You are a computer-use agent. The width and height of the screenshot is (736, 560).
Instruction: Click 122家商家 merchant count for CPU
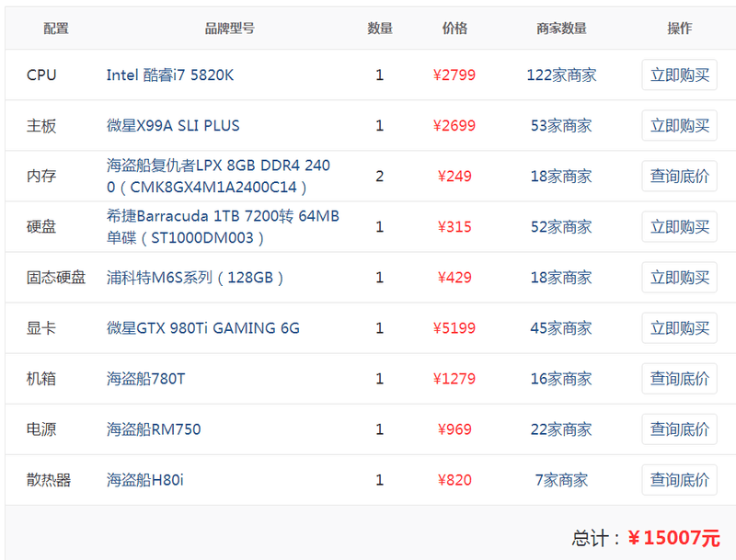click(561, 75)
